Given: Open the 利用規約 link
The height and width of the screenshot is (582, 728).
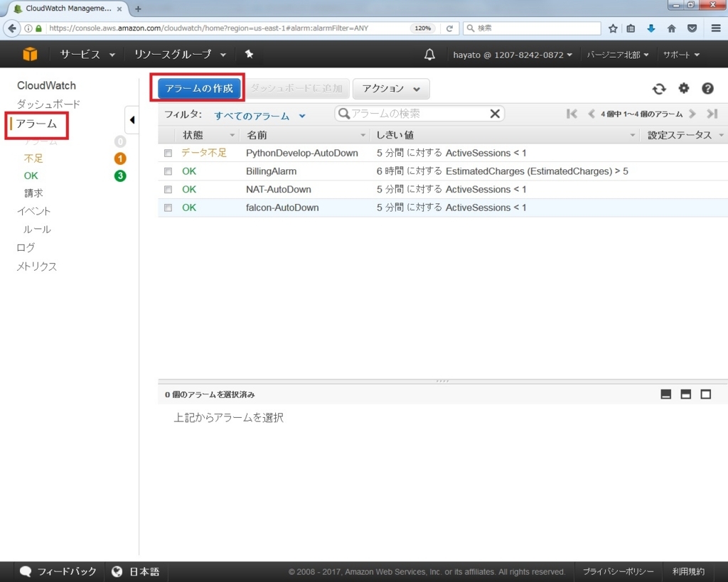Looking at the screenshot, I should pos(688,572).
